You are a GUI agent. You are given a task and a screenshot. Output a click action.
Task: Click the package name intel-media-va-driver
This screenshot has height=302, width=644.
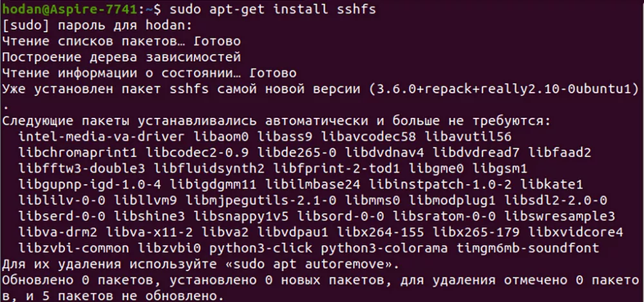[102, 137]
